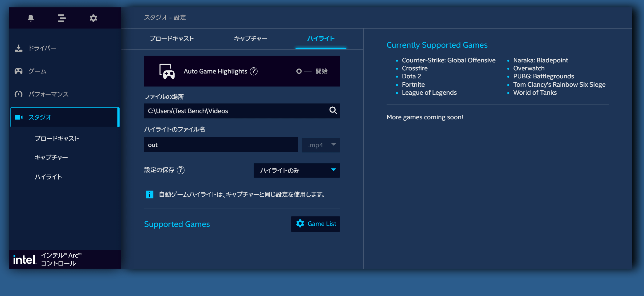
Task: Expand the ハイライトのみ save setting dropdown
Action: (x=297, y=170)
